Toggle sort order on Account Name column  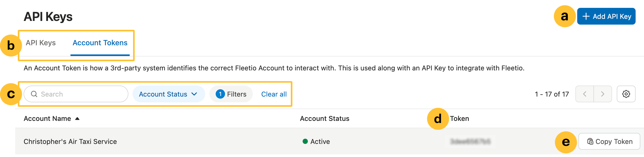pos(47,118)
